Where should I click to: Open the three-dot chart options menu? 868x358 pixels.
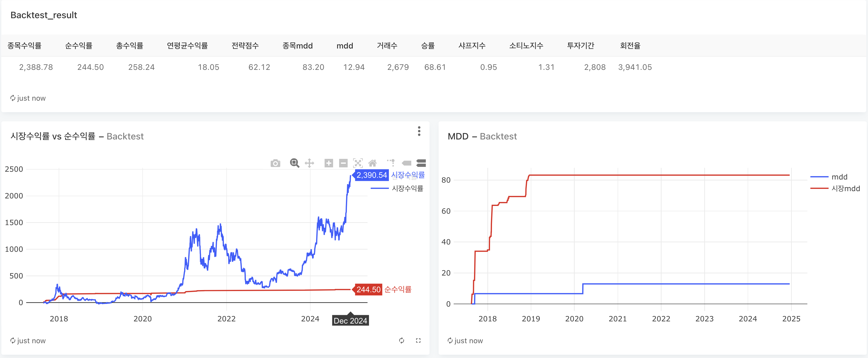419,131
